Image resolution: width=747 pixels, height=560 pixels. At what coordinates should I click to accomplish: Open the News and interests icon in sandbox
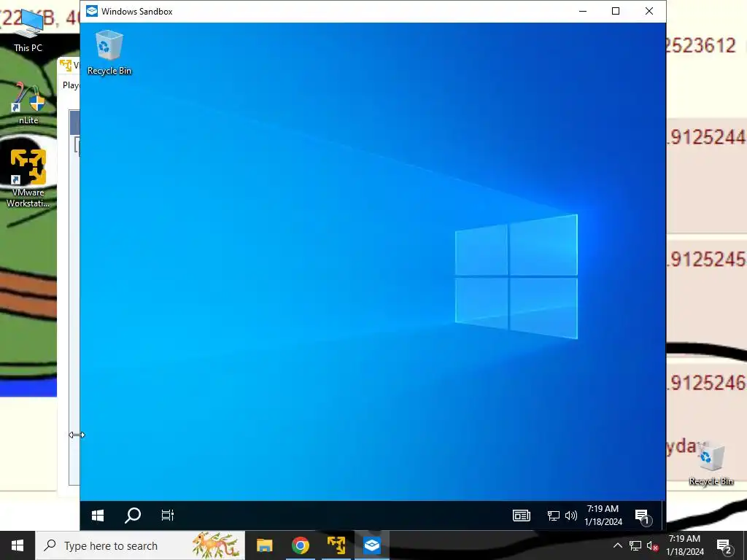[x=521, y=516]
